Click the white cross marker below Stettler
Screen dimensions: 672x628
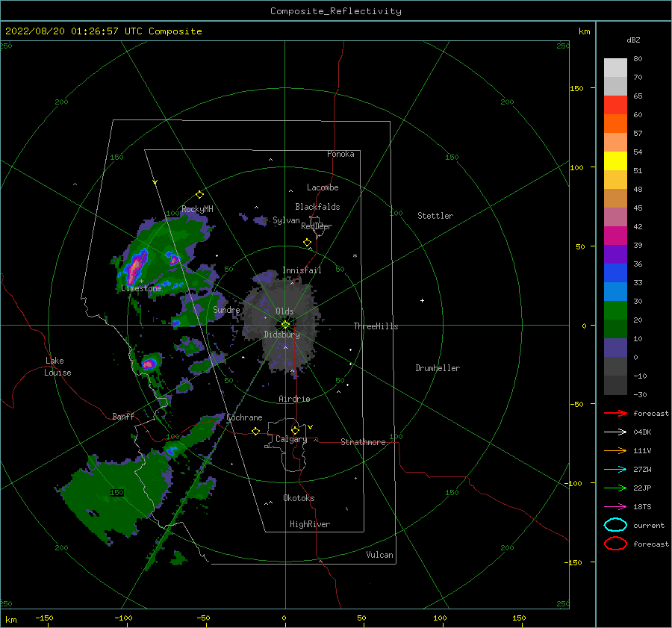pos(422,300)
